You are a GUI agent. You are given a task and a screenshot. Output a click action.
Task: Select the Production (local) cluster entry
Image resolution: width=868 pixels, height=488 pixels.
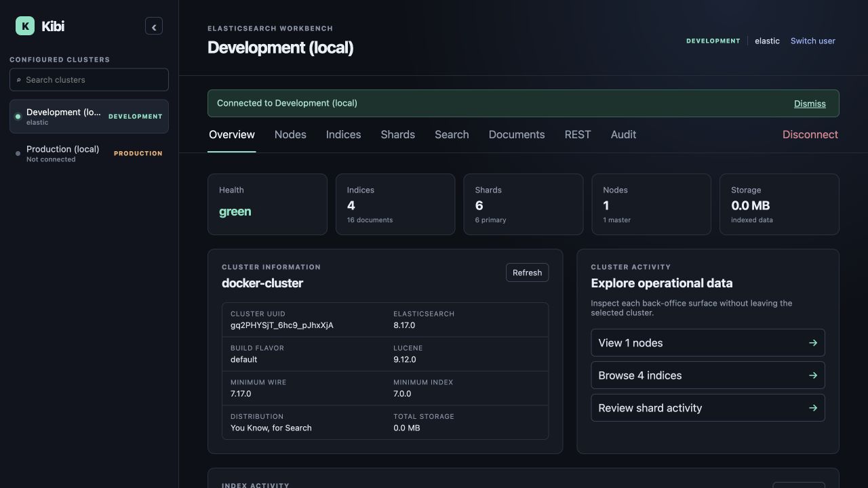pos(89,154)
